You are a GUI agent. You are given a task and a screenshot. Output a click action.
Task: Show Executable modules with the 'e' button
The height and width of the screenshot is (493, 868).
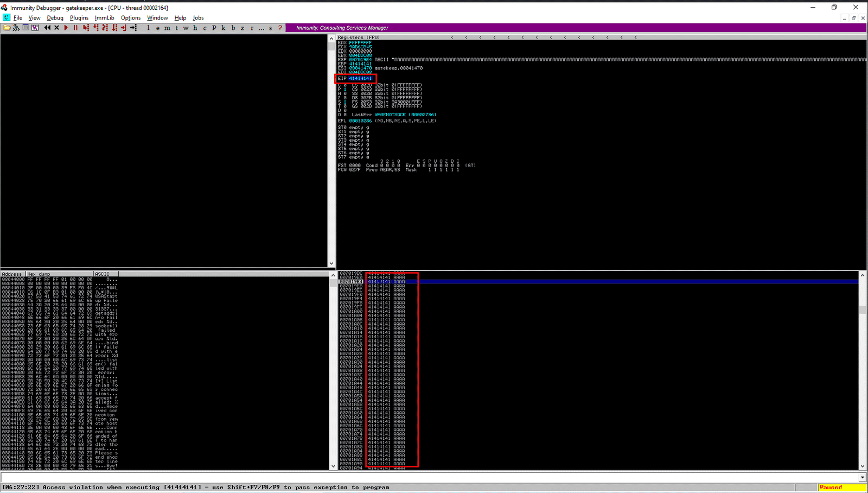158,28
